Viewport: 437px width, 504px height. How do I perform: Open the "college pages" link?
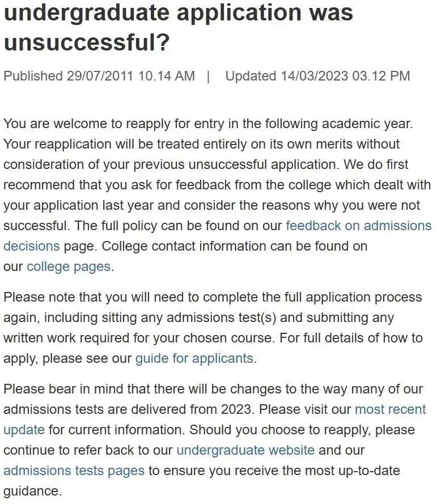69,267
